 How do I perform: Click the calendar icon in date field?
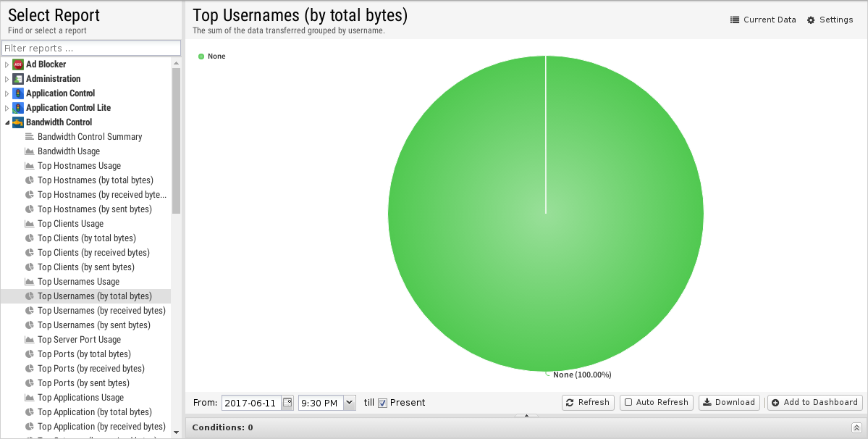(287, 403)
